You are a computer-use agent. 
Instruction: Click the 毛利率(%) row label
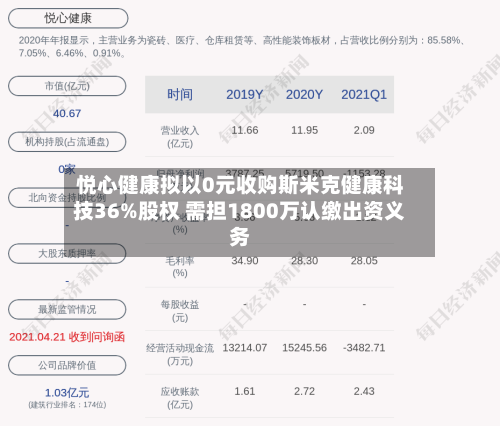tap(180, 267)
